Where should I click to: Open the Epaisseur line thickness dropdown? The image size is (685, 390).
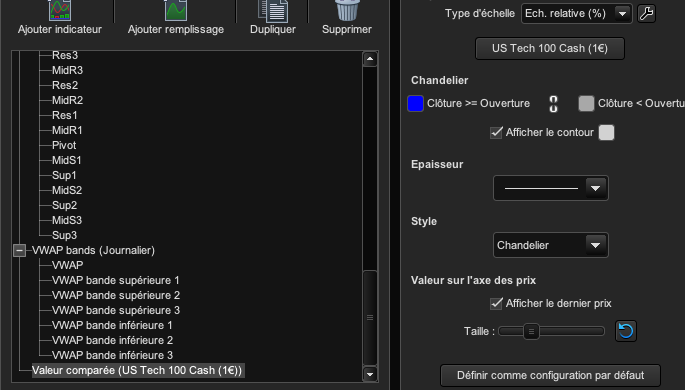tap(550, 188)
